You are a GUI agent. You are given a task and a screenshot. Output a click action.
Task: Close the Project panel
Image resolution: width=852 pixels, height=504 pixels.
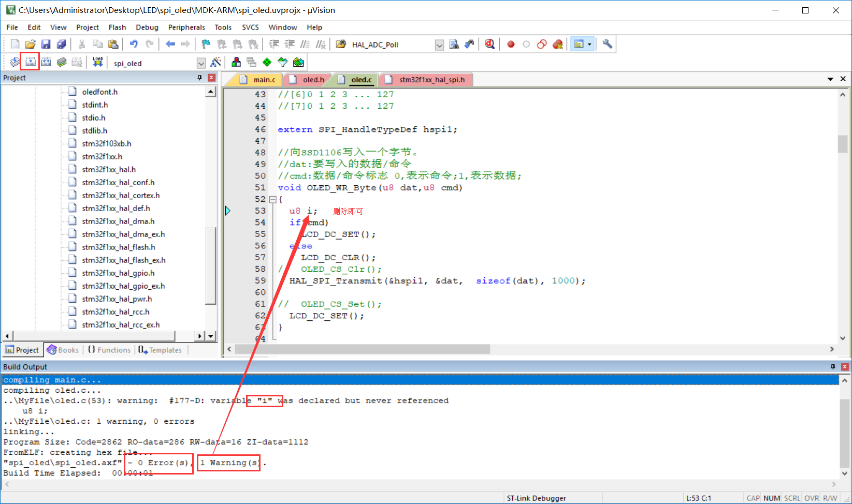(x=211, y=78)
